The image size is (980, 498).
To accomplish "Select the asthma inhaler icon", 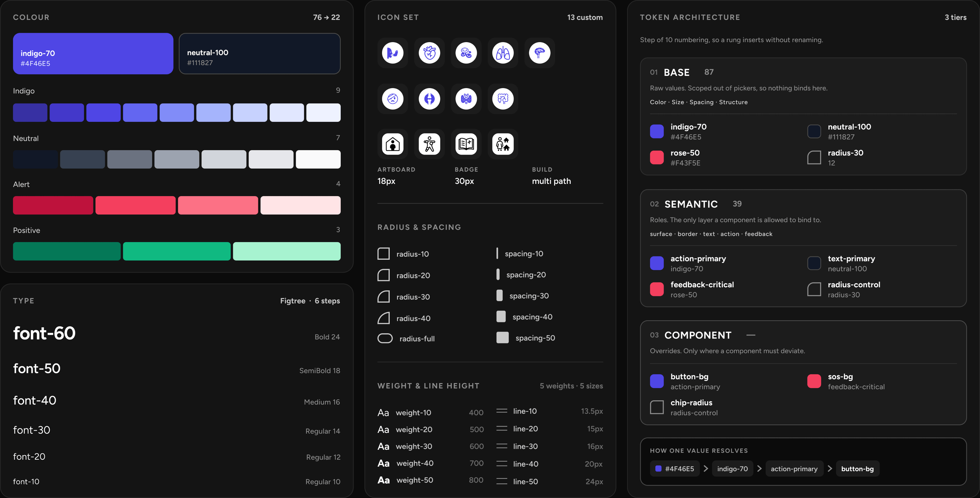I will (x=393, y=53).
